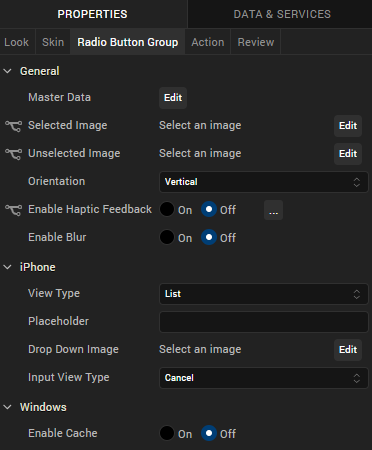Open the View Type dropdown
The height and width of the screenshot is (450, 372).
(264, 294)
